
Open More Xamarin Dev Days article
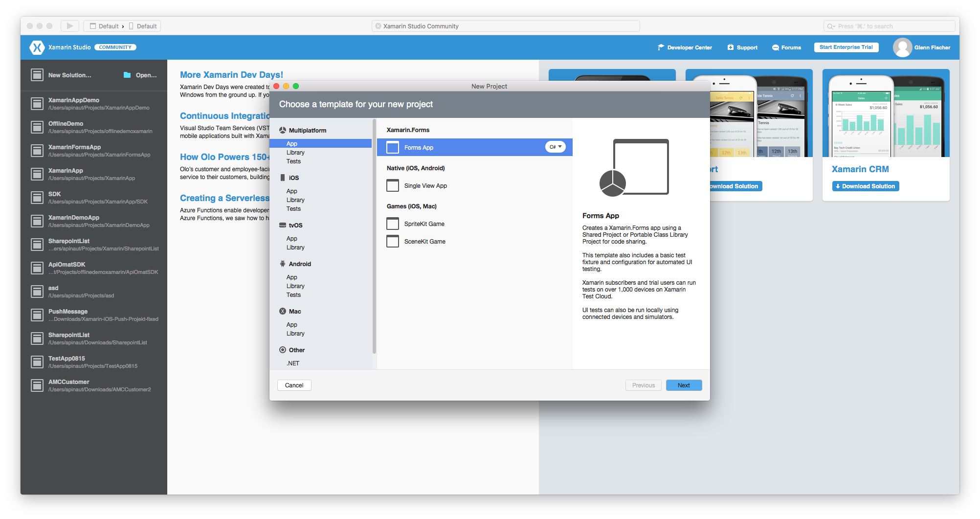point(231,74)
